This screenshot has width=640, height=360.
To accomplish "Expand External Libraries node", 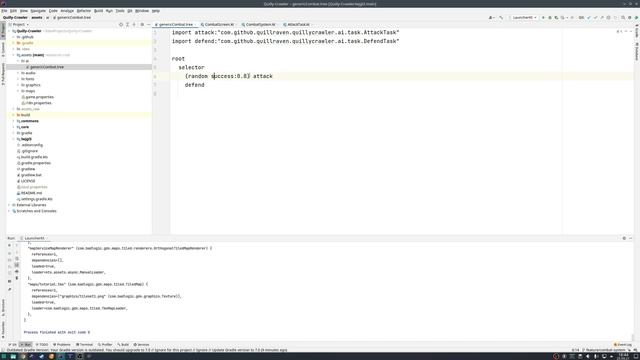I will click(x=9, y=205).
